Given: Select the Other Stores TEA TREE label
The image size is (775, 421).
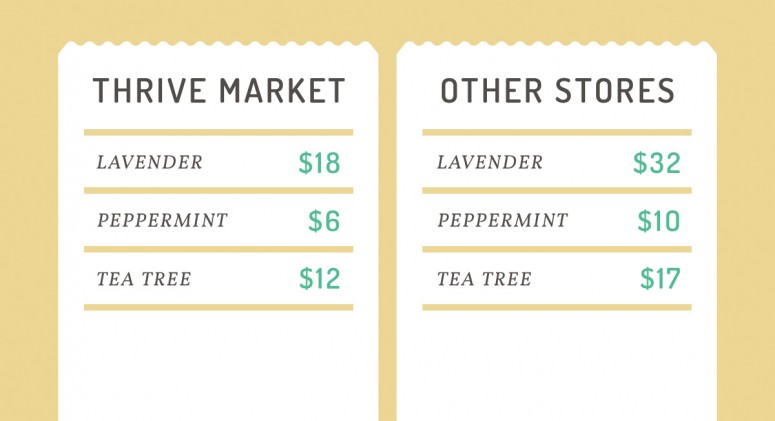Looking at the screenshot, I should coord(484,279).
